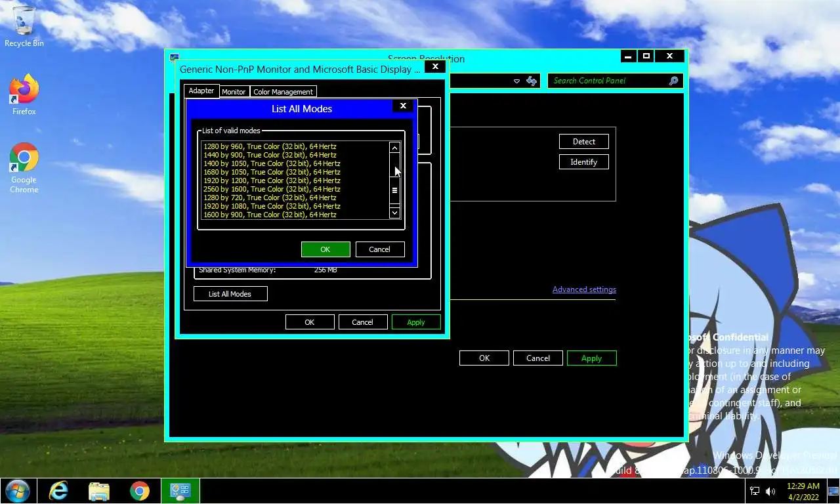Click the List All Modes button
840x504 pixels.
point(230,294)
